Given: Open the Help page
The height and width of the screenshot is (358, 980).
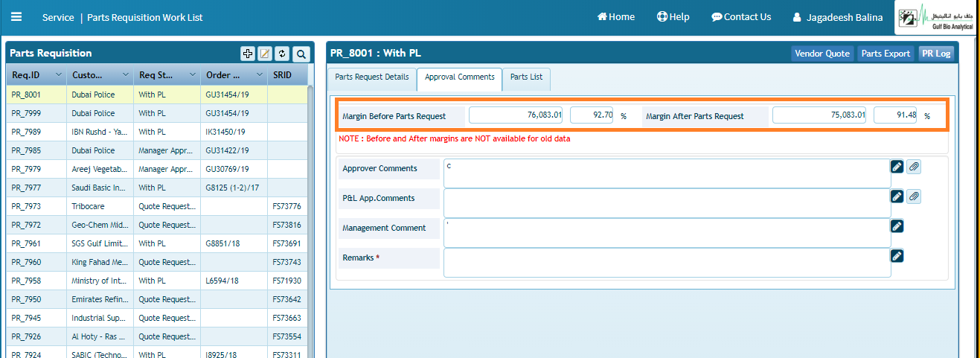Looking at the screenshot, I should (x=673, y=17).
